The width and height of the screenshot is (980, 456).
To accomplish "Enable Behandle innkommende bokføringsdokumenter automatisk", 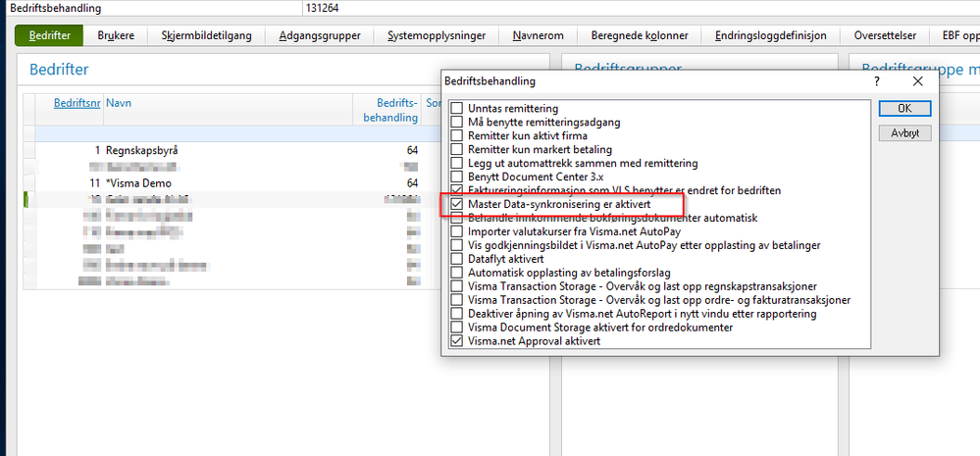I will (x=457, y=218).
